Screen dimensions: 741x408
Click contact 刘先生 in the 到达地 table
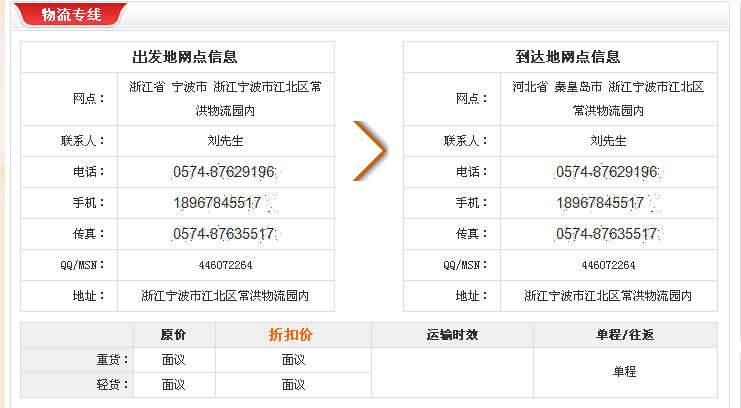point(608,140)
